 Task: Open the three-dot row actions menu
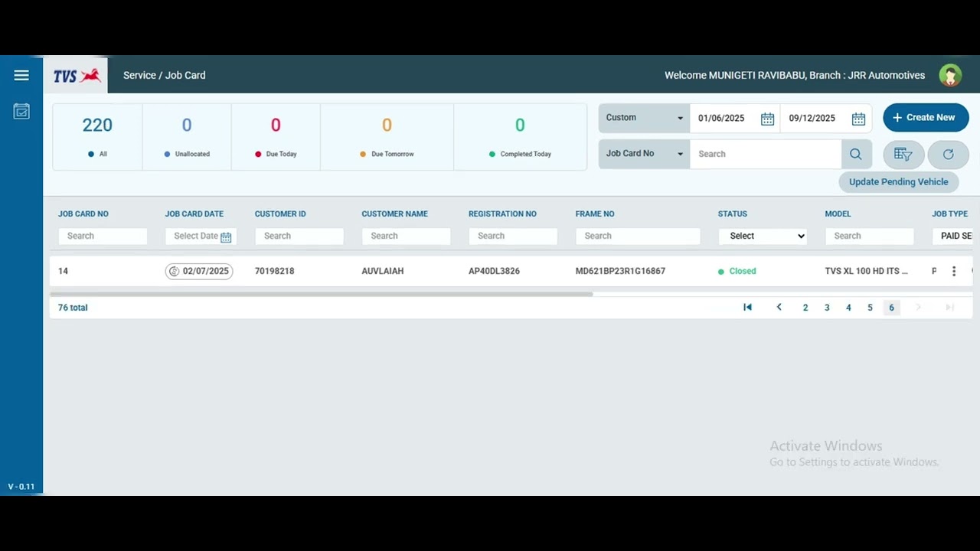pos(954,271)
